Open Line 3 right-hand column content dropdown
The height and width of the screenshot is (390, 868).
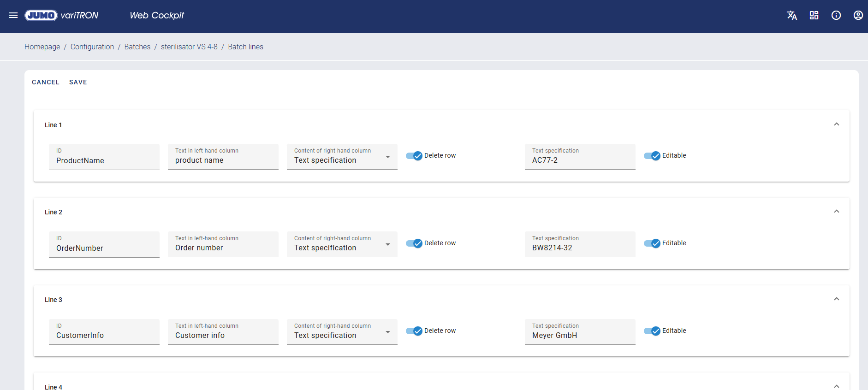(x=342, y=332)
